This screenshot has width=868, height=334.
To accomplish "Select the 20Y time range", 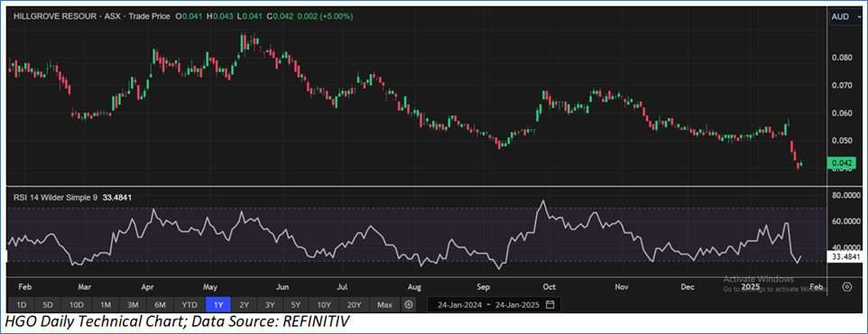I will click(x=355, y=304).
